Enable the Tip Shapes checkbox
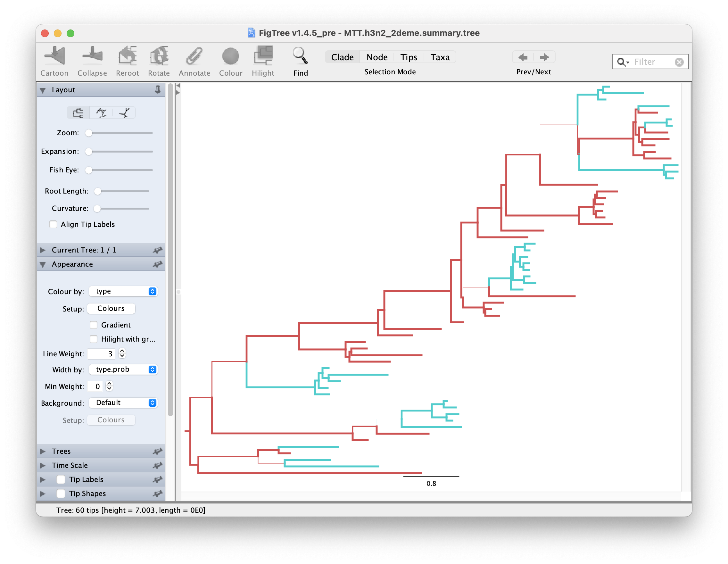Viewport: 728px width, 564px height. tap(61, 494)
